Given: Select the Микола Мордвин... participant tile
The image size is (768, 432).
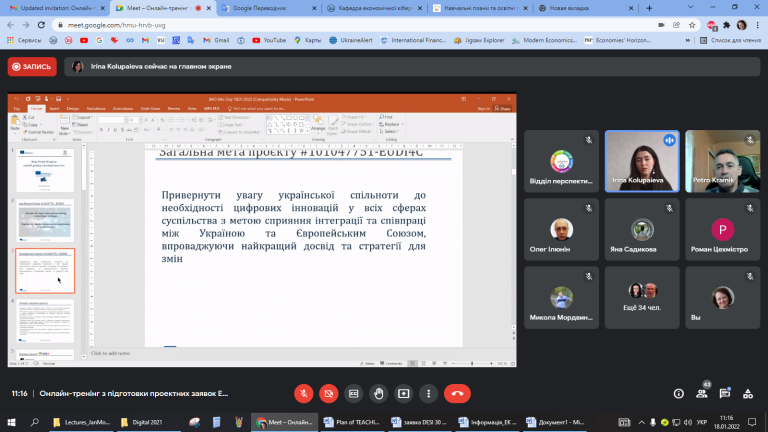Looking at the screenshot, I should [561, 297].
